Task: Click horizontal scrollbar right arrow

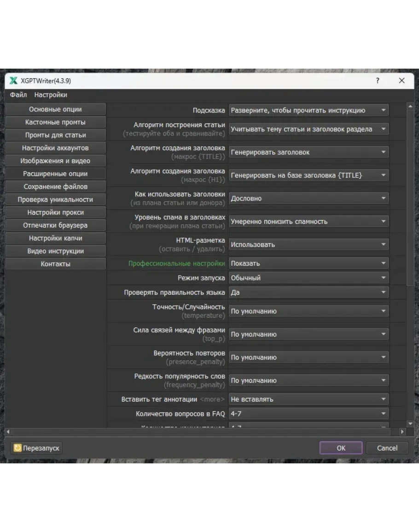Action: point(402,432)
